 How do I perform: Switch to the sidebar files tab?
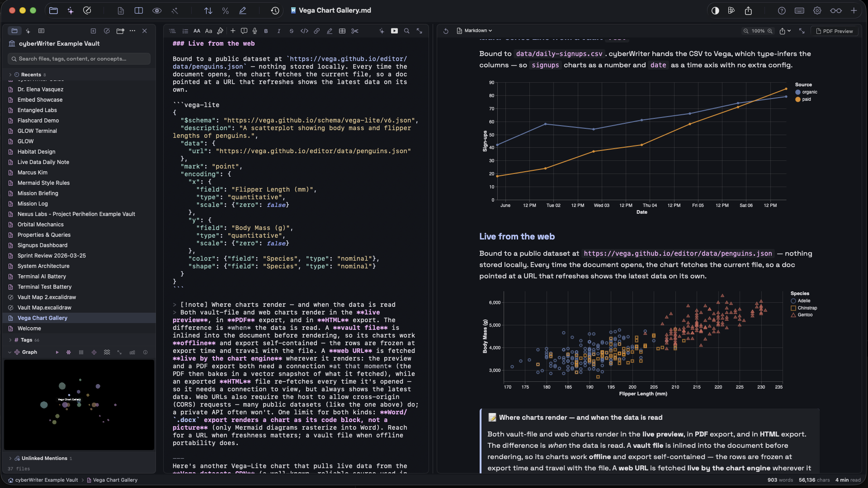click(14, 31)
